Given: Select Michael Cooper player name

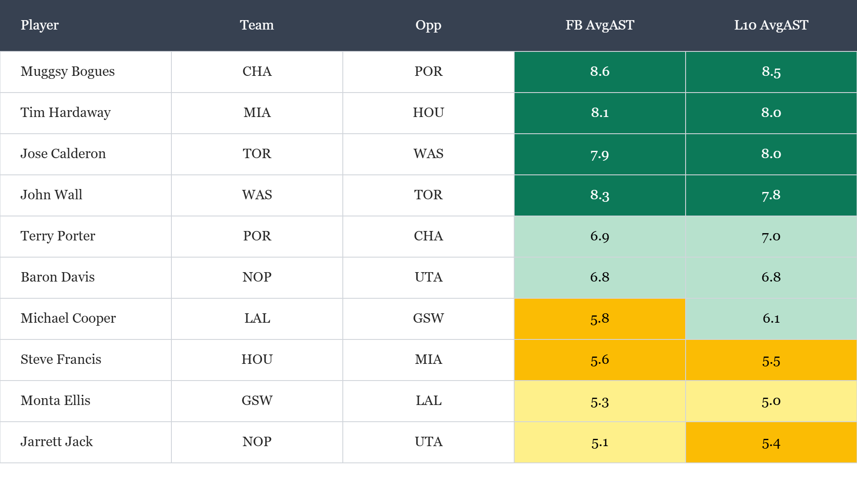Looking at the screenshot, I should 68,318.
